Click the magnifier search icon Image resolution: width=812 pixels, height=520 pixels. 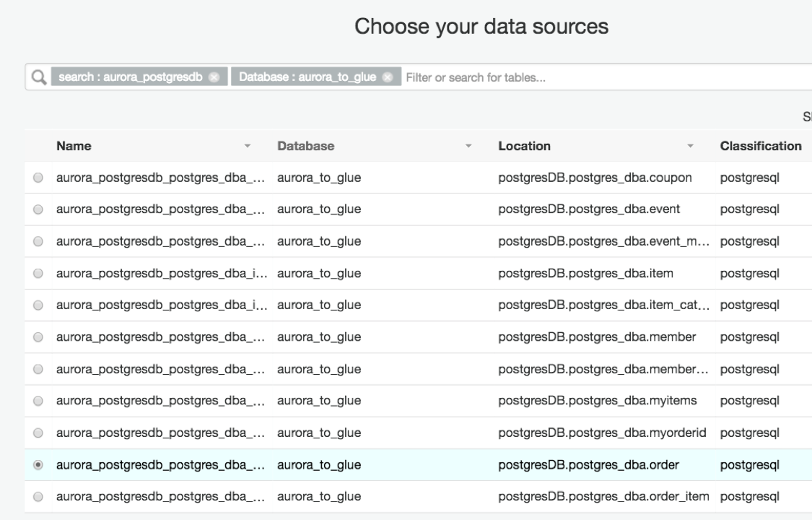tap(38, 77)
